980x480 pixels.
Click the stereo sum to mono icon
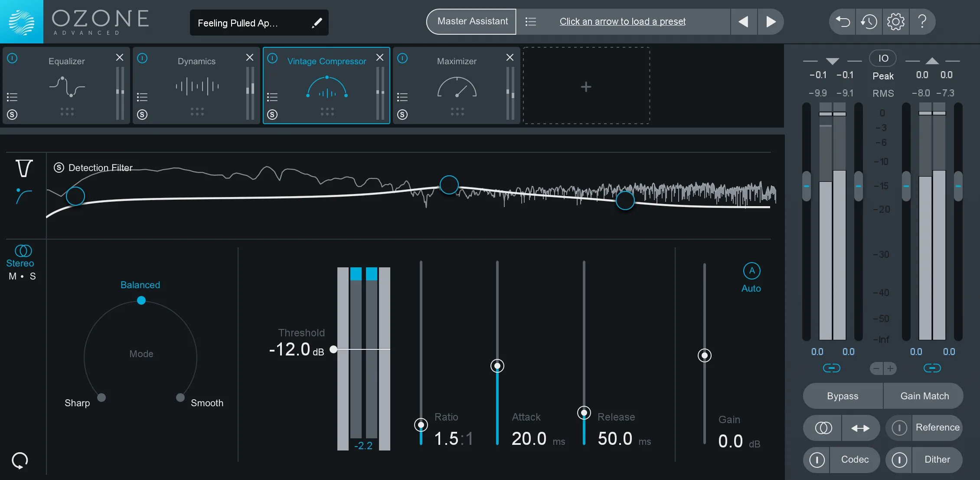point(823,428)
